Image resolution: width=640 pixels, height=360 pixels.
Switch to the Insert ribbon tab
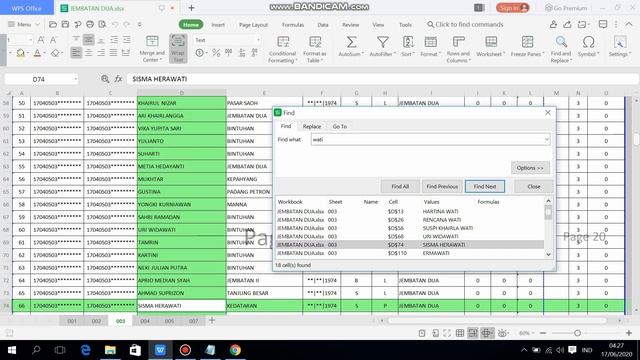[x=218, y=24]
